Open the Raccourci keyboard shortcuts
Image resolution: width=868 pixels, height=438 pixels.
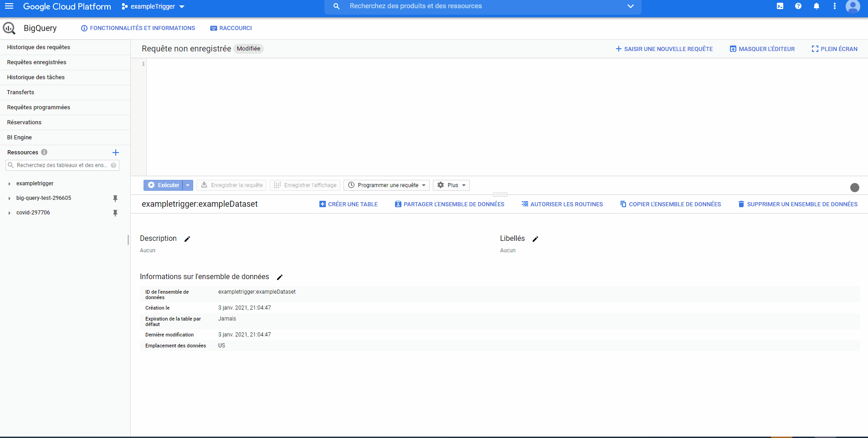[x=231, y=28]
